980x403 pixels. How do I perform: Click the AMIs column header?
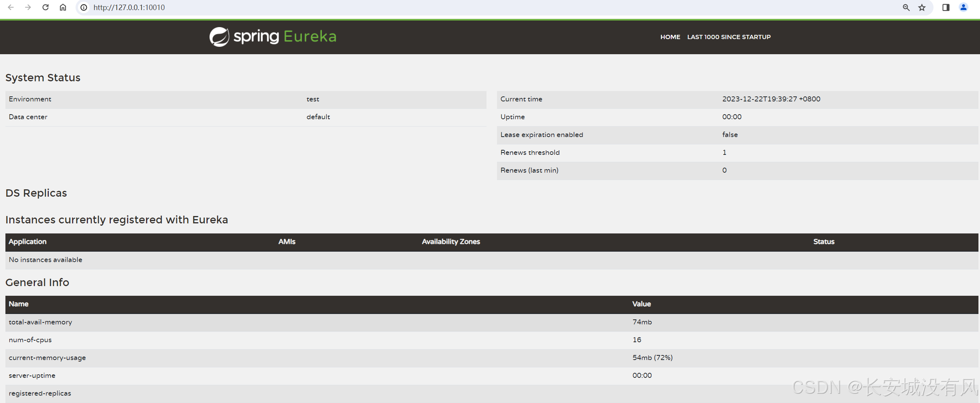click(287, 242)
